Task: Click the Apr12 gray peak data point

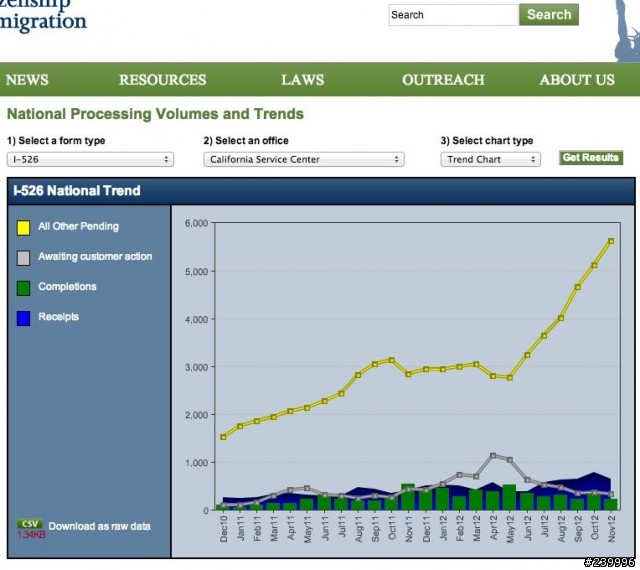Action: tap(493, 456)
